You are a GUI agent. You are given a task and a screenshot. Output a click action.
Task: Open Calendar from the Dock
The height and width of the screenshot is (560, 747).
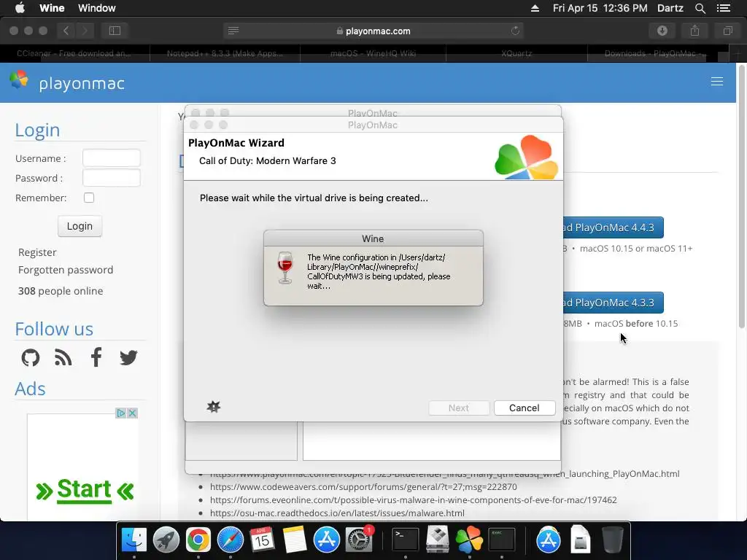click(262, 540)
